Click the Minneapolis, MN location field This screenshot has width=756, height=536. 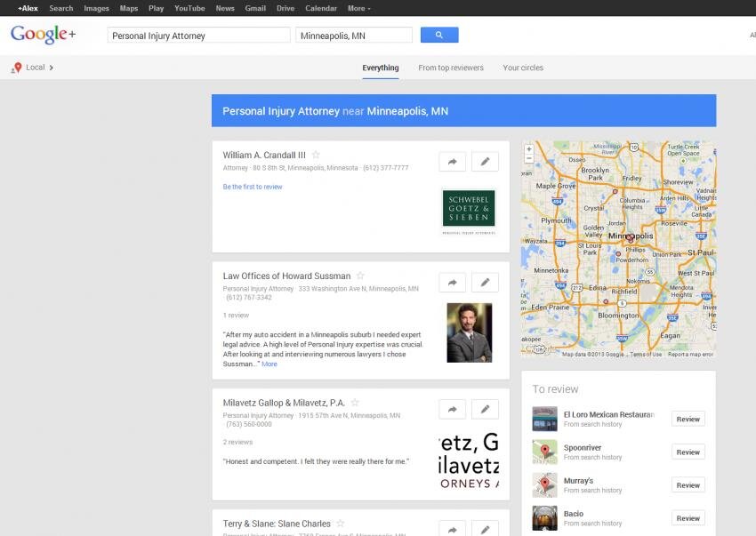pyautogui.click(x=354, y=36)
